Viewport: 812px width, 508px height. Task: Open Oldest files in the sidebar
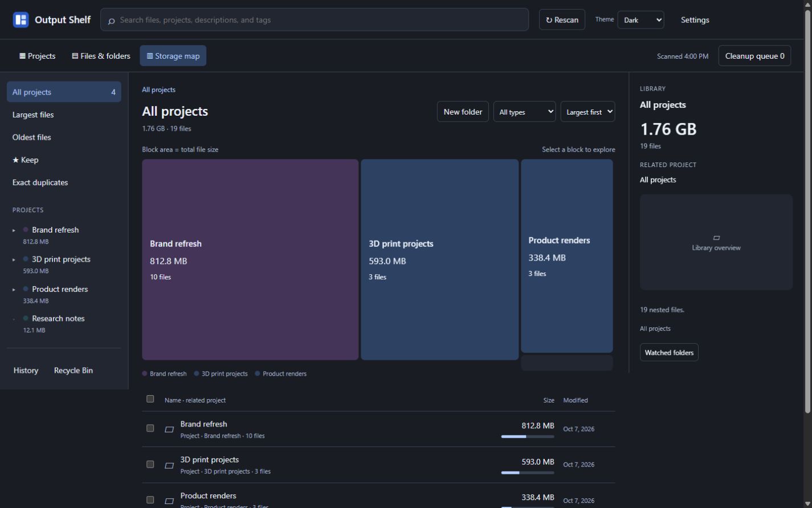click(x=64, y=137)
